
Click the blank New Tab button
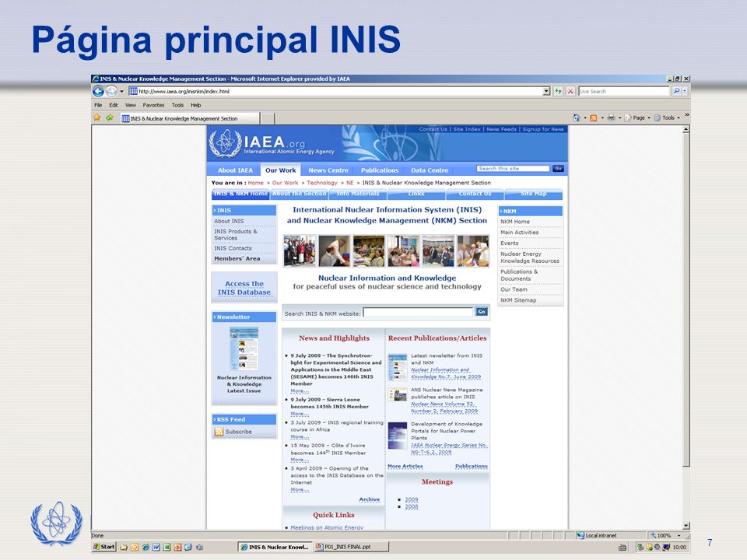(x=268, y=118)
